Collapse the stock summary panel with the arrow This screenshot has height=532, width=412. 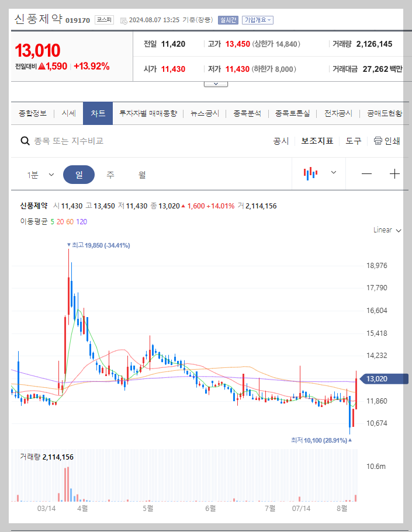pyautogui.click(x=216, y=83)
